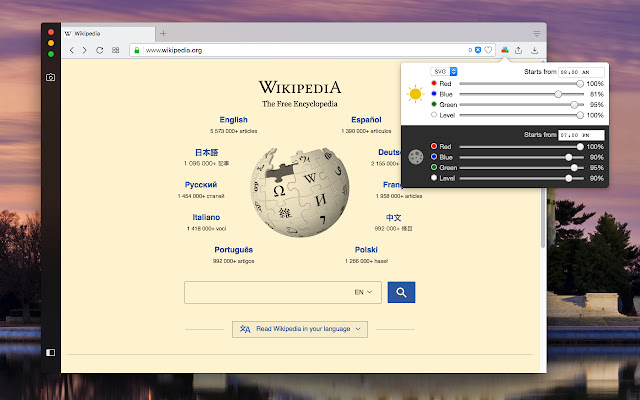Click the nighttime Level value 90%
Screen dimensions: 640x400
click(x=596, y=178)
